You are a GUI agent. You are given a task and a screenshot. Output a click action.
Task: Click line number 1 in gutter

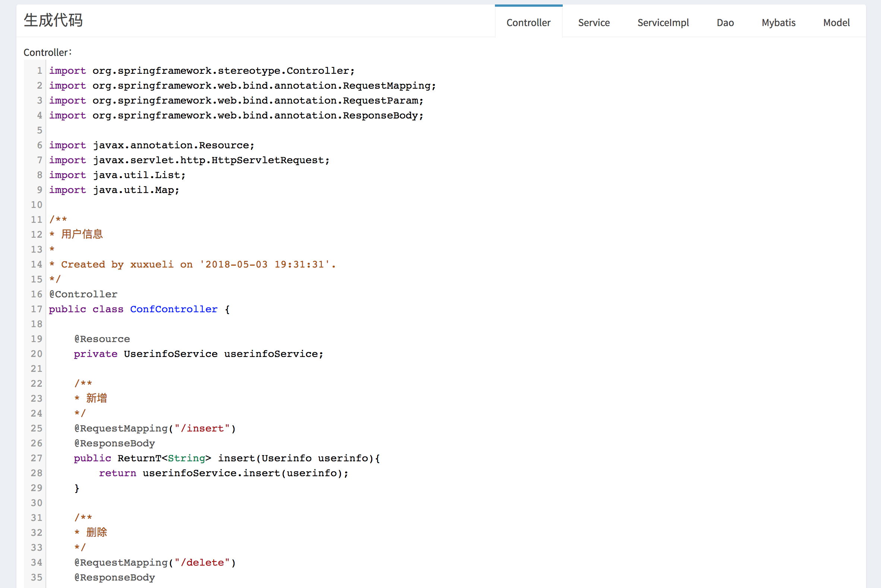(39, 70)
